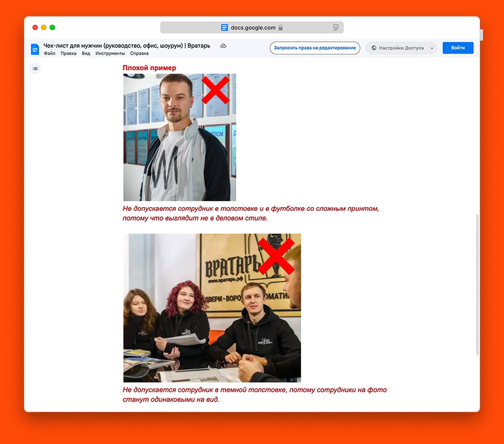
Task: Select the group photo with Вратарь sign
Action: click(212, 308)
